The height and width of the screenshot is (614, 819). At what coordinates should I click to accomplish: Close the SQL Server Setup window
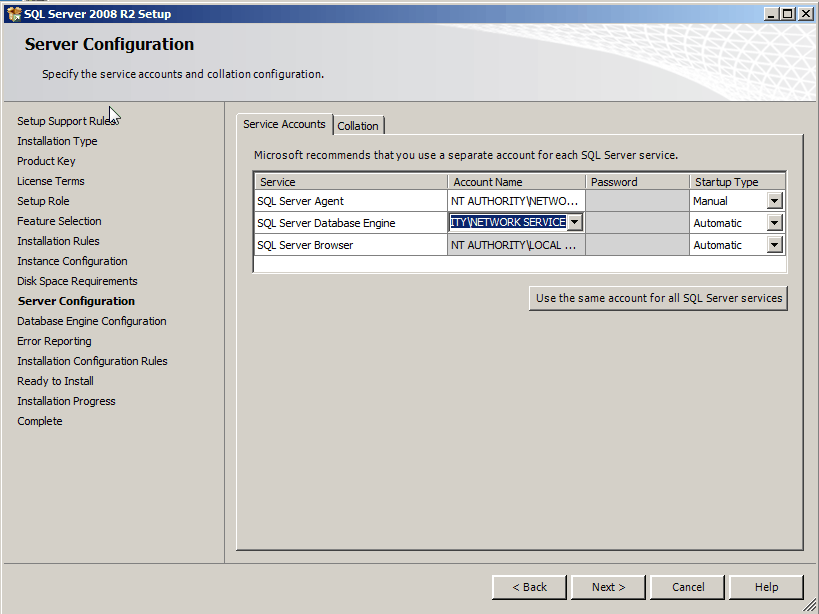[805, 14]
